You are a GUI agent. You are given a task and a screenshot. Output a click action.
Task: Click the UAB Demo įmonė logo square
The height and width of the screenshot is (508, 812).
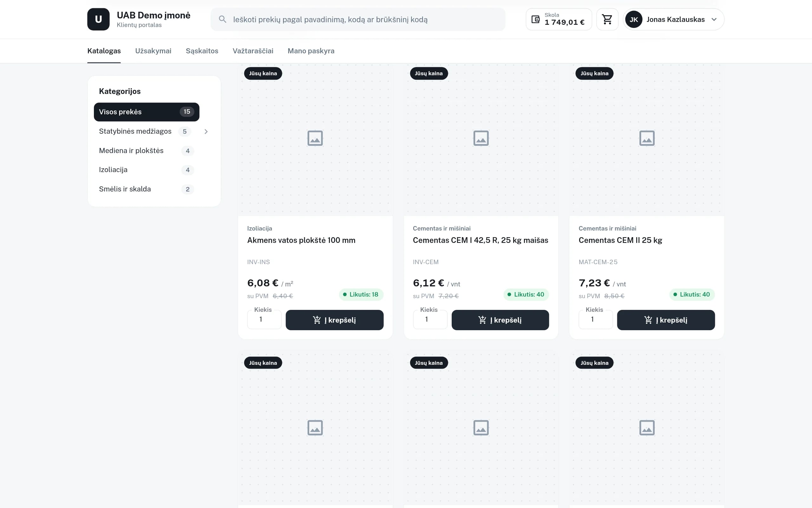click(x=98, y=19)
